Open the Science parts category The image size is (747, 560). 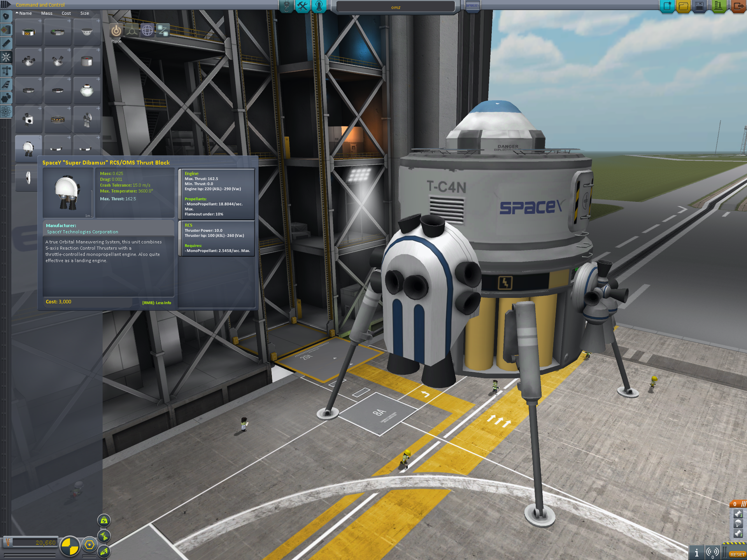(6, 112)
